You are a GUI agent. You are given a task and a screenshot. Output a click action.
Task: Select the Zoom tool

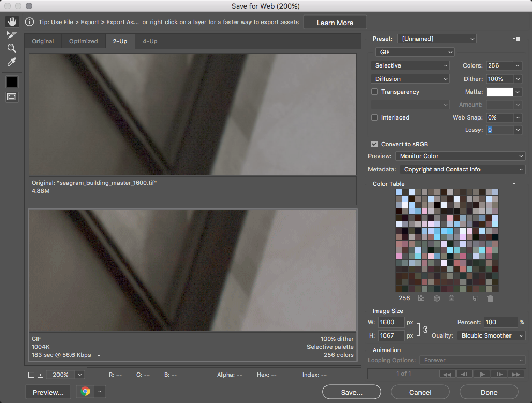(12, 48)
